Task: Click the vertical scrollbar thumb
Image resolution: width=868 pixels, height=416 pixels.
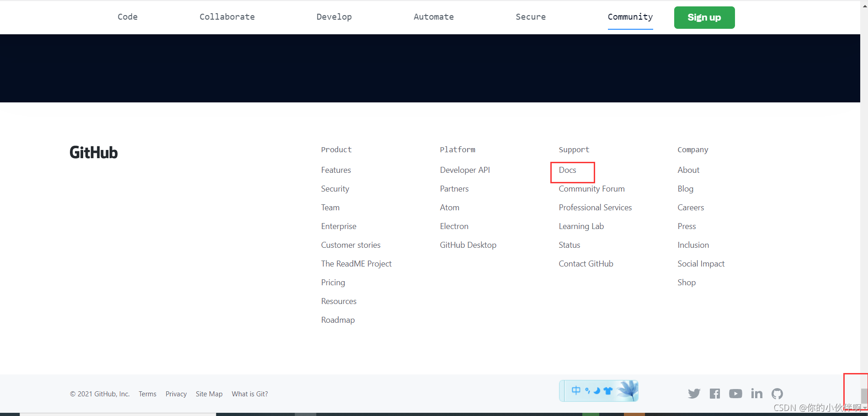Action: pos(864,396)
